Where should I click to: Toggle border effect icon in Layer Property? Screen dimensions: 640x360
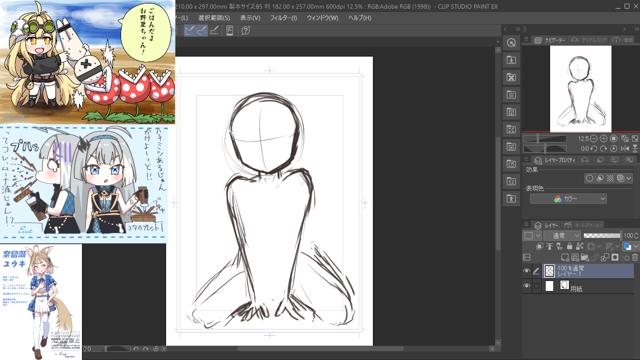pos(589,179)
